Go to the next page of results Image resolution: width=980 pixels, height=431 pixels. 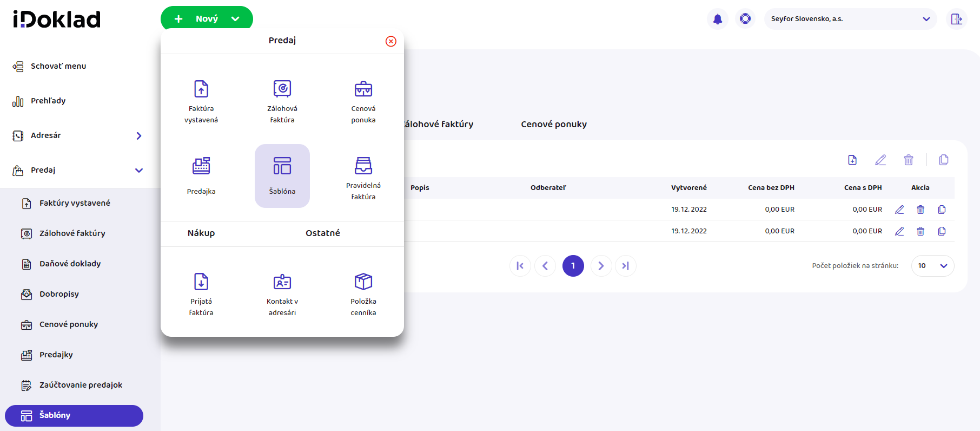click(x=601, y=266)
